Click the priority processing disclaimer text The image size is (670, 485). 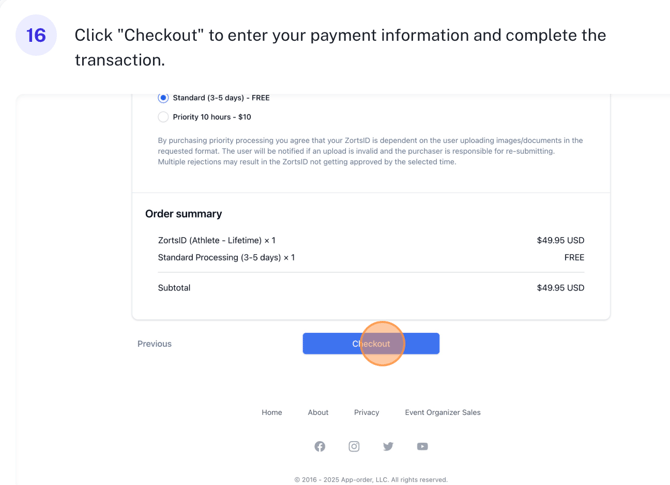point(370,151)
